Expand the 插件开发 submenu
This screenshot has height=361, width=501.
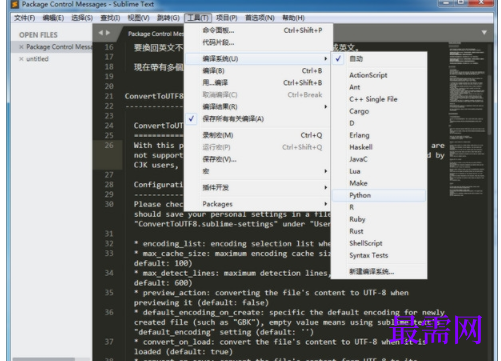point(258,188)
